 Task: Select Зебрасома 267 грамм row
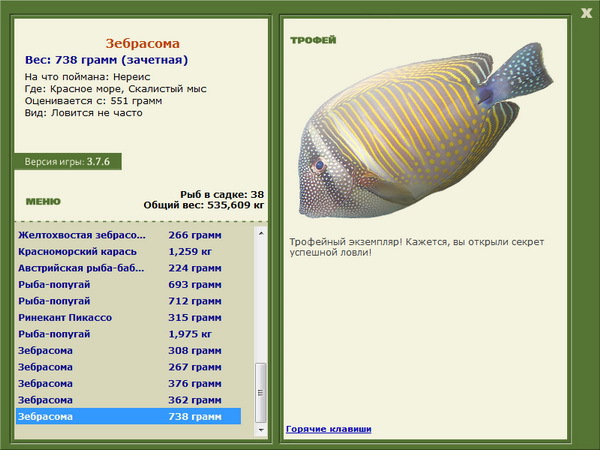(x=129, y=367)
